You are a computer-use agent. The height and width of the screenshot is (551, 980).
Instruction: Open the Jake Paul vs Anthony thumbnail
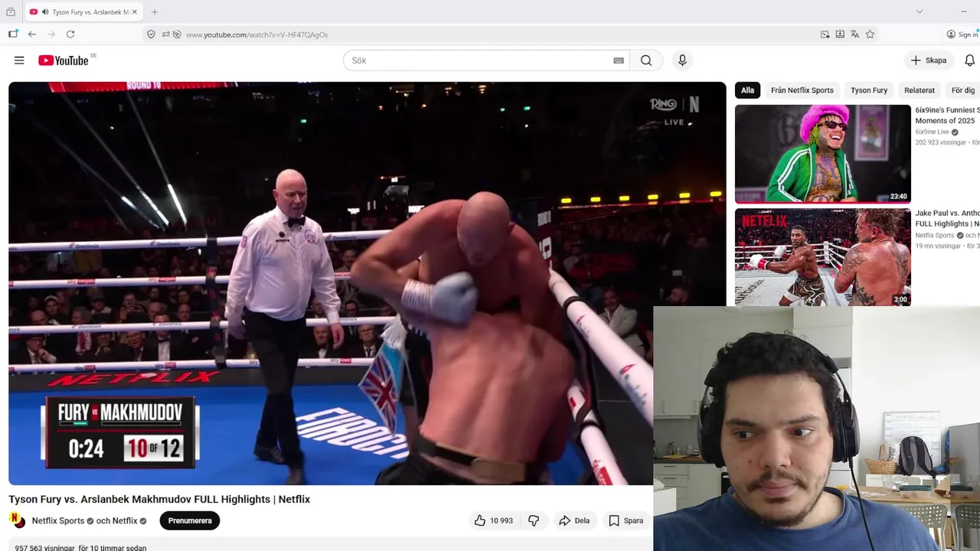click(823, 257)
